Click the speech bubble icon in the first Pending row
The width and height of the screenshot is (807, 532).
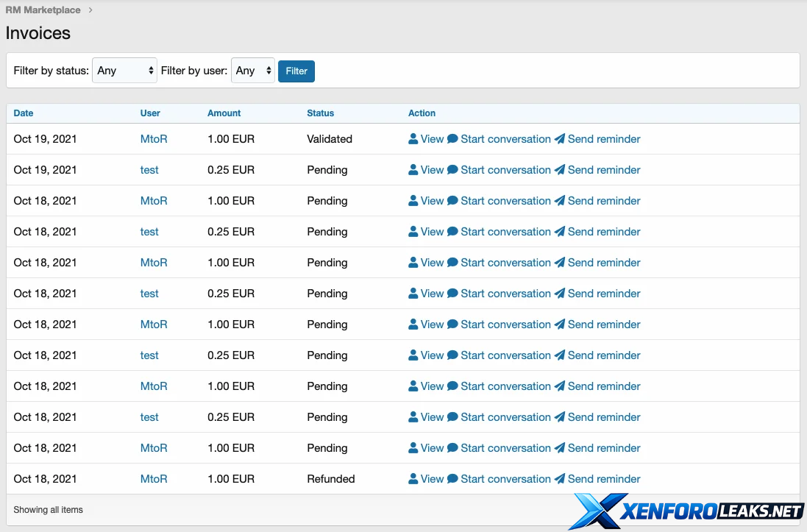coord(452,170)
